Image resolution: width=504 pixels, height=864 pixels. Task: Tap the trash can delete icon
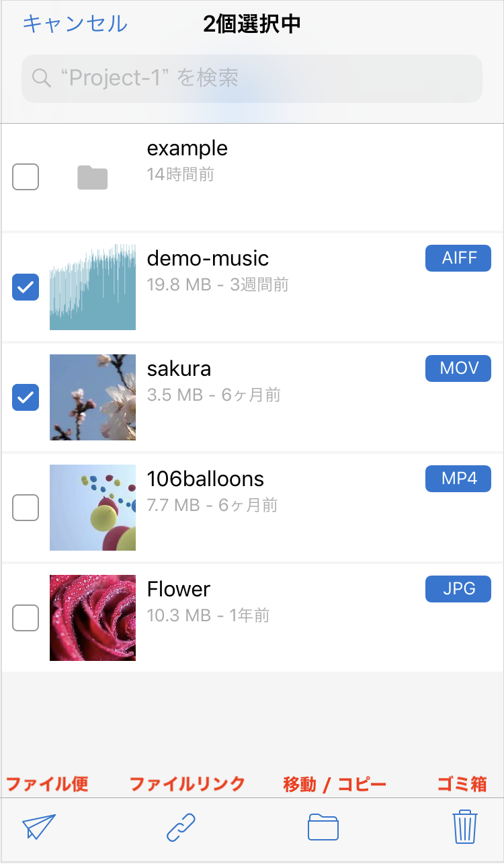pyautogui.click(x=465, y=827)
